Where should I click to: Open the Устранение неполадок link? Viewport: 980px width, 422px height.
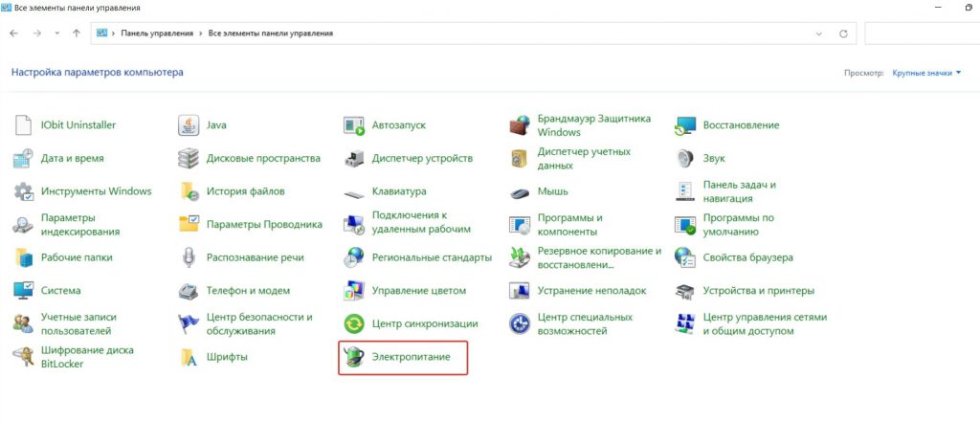pyautogui.click(x=591, y=291)
